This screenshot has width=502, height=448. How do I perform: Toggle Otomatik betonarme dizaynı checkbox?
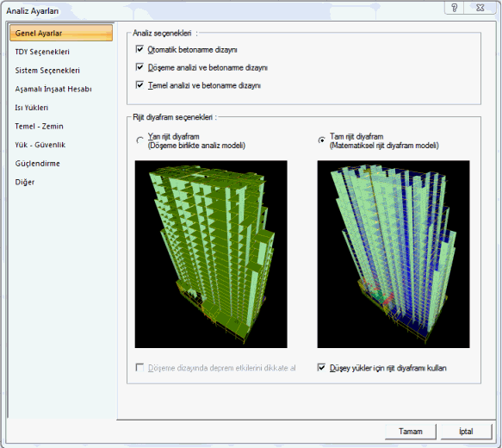139,49
